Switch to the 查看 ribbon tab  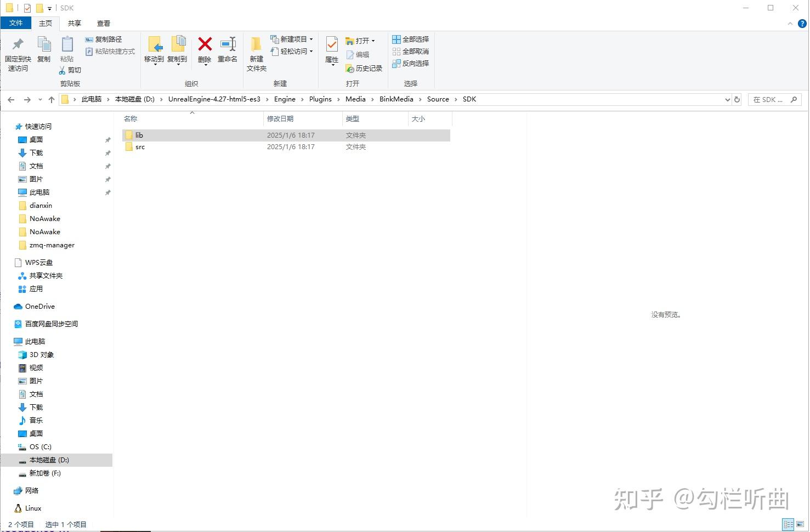pos(103,23)
